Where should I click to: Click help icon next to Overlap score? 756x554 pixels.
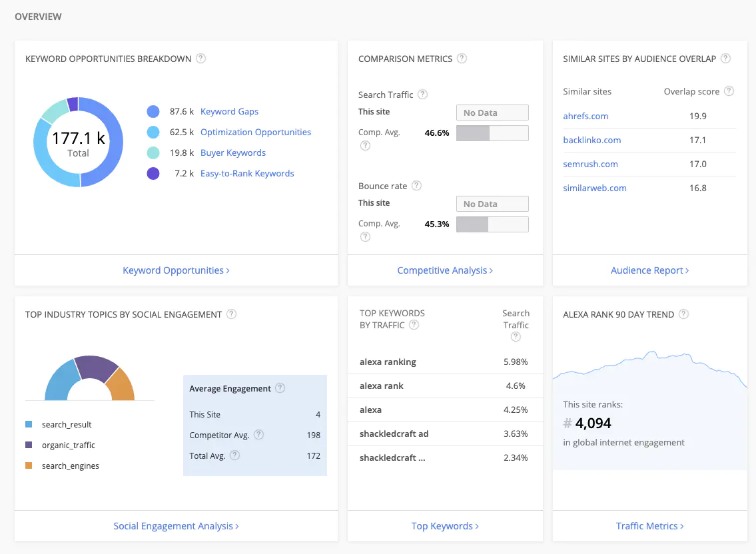(x=729, y=91)
